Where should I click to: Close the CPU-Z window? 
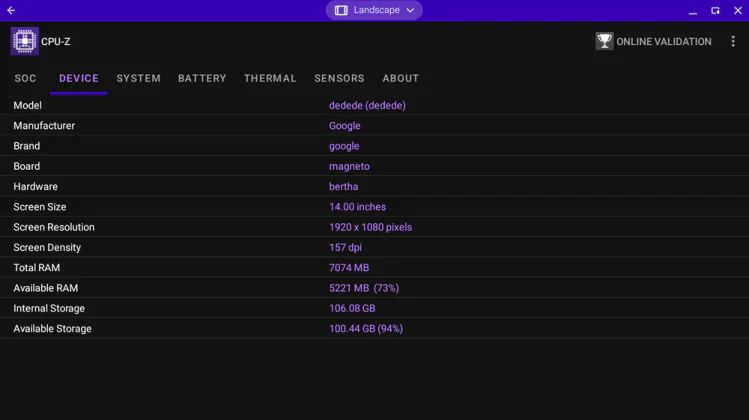pos(738,11)
